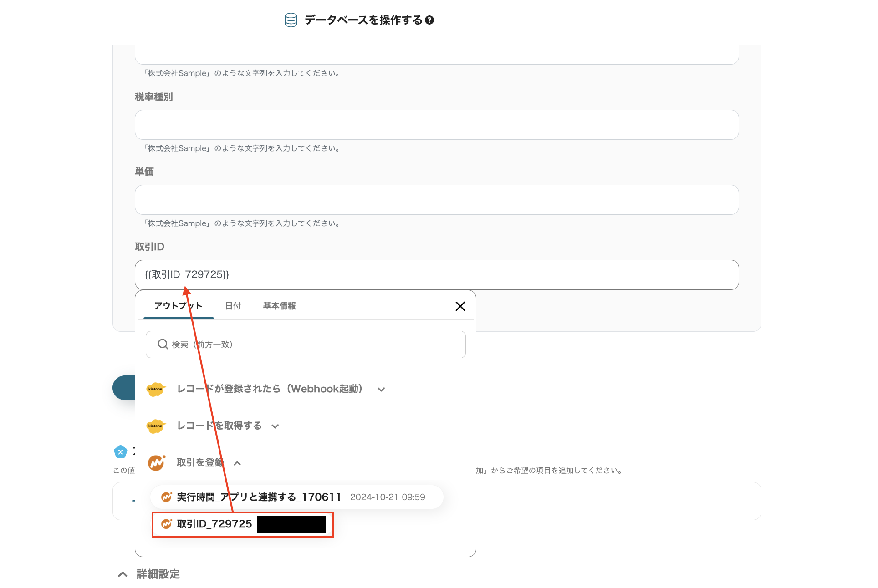878x588 pixels.
Task: Open the 基本情報 tab
Action: coord(279,306)
